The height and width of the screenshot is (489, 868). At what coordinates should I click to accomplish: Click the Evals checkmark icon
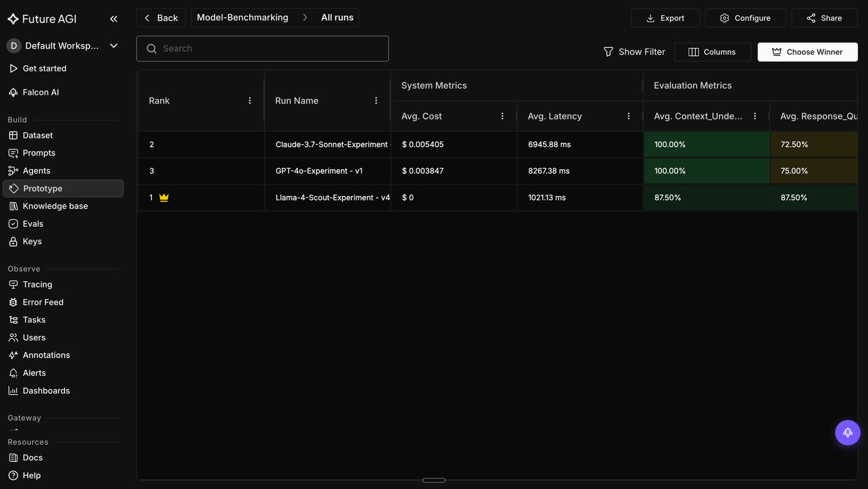[14, 224]
